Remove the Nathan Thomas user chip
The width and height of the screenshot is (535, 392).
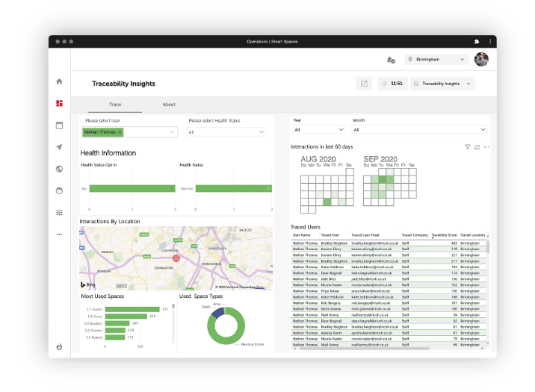tap(120, 132)
